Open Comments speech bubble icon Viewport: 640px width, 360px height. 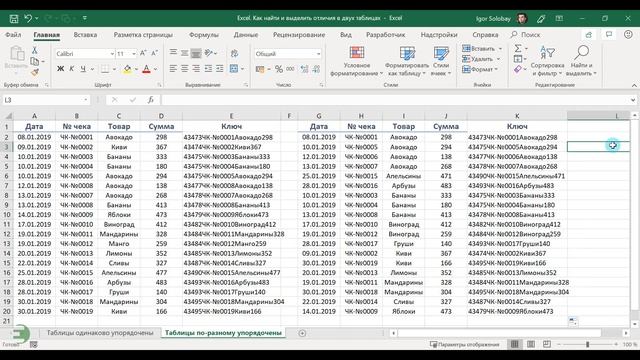(x=609, y=35)
